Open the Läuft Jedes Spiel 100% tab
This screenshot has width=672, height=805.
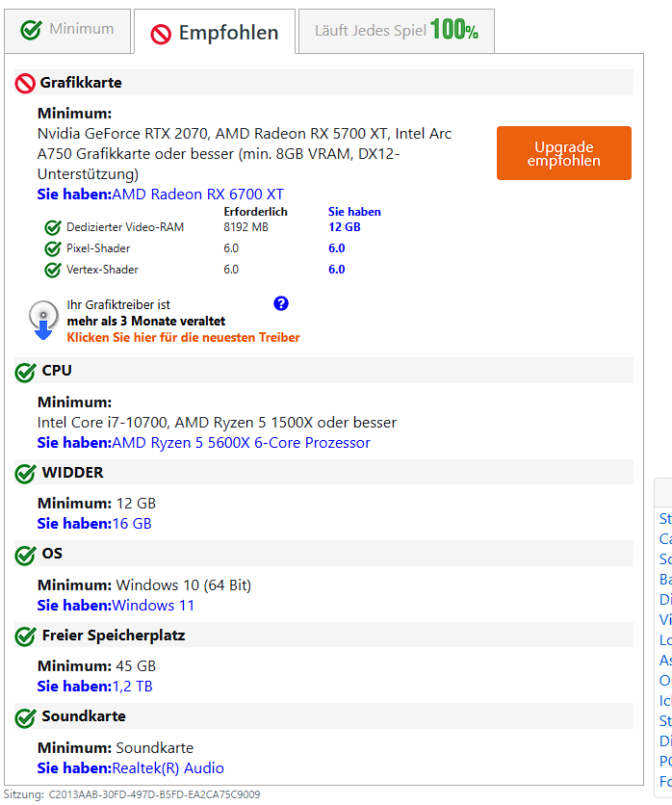(397, 30)
